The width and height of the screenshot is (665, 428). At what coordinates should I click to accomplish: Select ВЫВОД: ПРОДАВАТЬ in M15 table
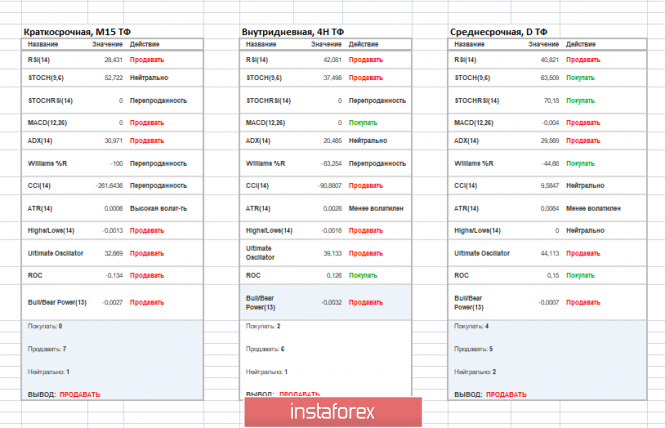64,394
